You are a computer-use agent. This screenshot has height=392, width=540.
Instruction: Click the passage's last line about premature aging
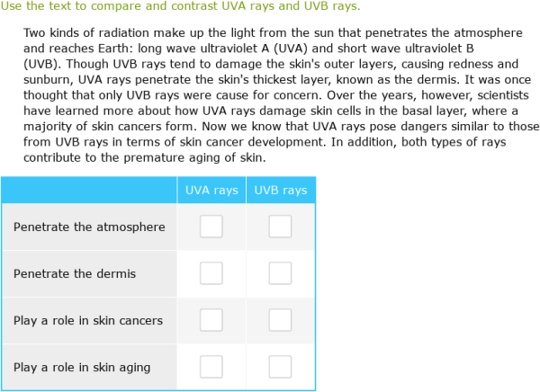[x=144, y=157]
